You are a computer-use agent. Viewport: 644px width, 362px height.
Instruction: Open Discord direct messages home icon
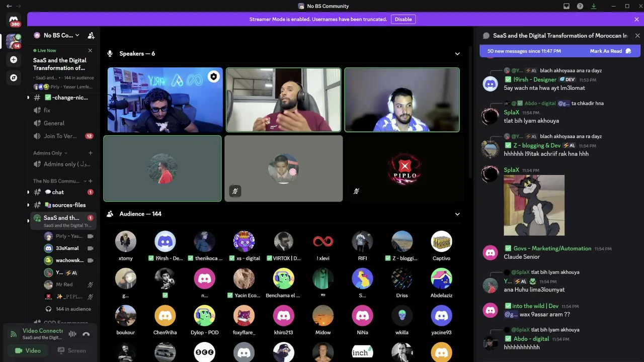(x=14, y=21)
